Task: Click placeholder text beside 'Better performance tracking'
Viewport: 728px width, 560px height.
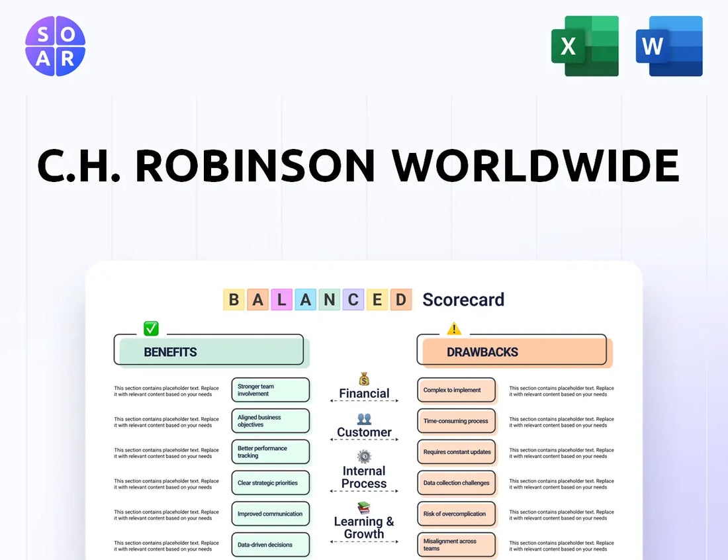Action: [166, 453]
